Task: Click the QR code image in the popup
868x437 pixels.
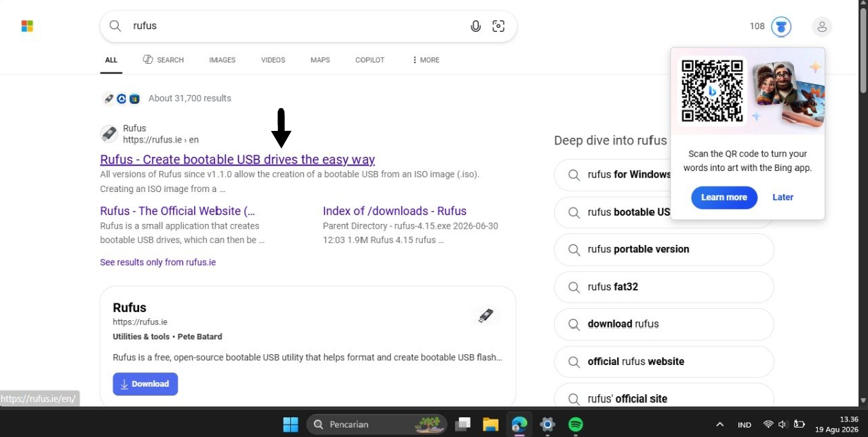Action: point(713,91)
